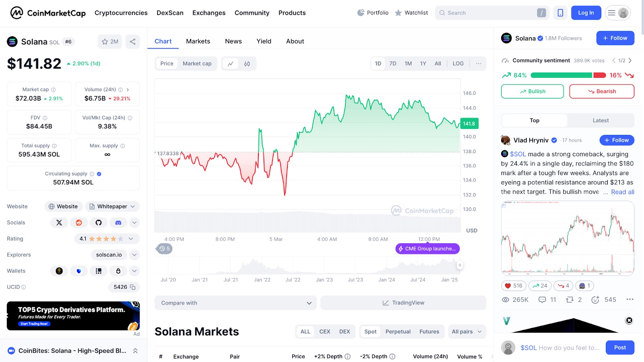Expand the Rating 4.1 dropdown
The width and height of the screenshot is (644, 362).
tap(107, 239)
